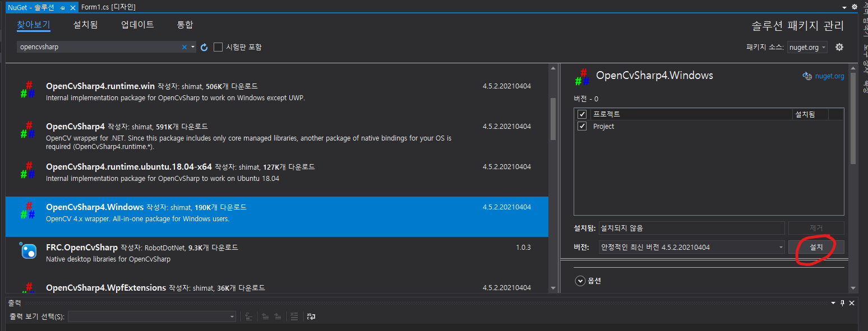Screen dimensions: 868x331
Task: Refresh the NuGet package search results
Action: (x=204, y=47)
